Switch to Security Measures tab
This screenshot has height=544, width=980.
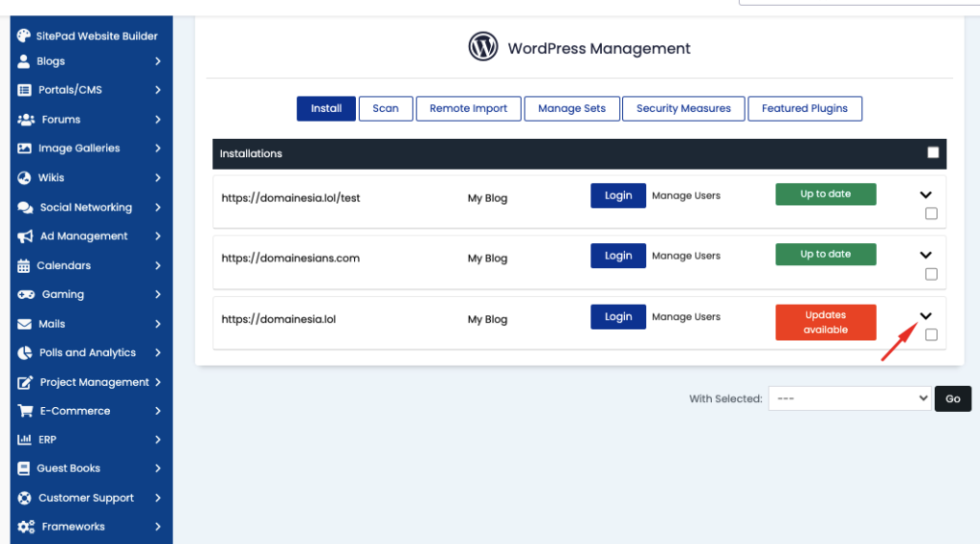point(683,108)
